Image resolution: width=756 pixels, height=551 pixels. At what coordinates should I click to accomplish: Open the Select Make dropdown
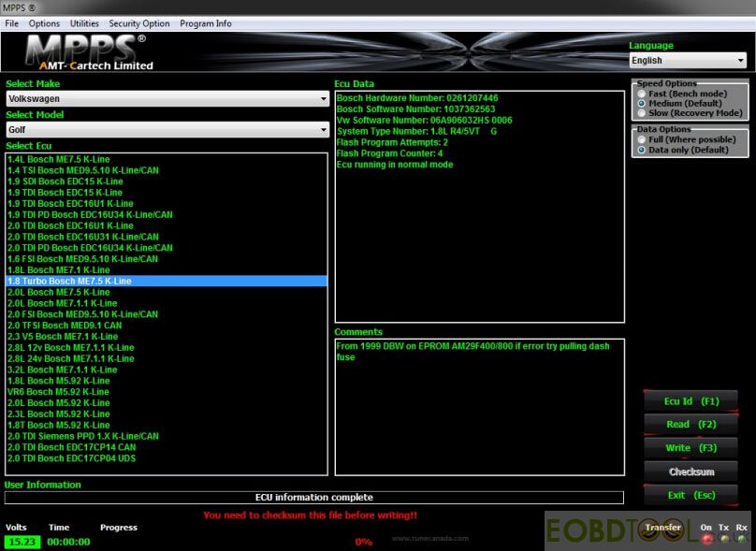167,98
